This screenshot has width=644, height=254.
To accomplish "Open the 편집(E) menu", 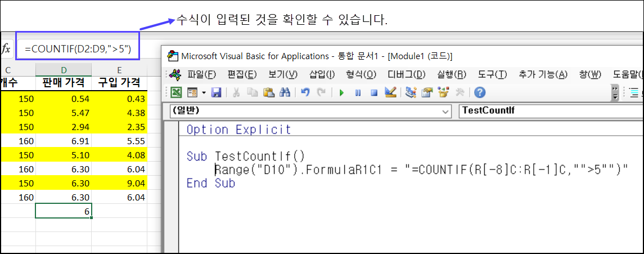I will 242,75.
